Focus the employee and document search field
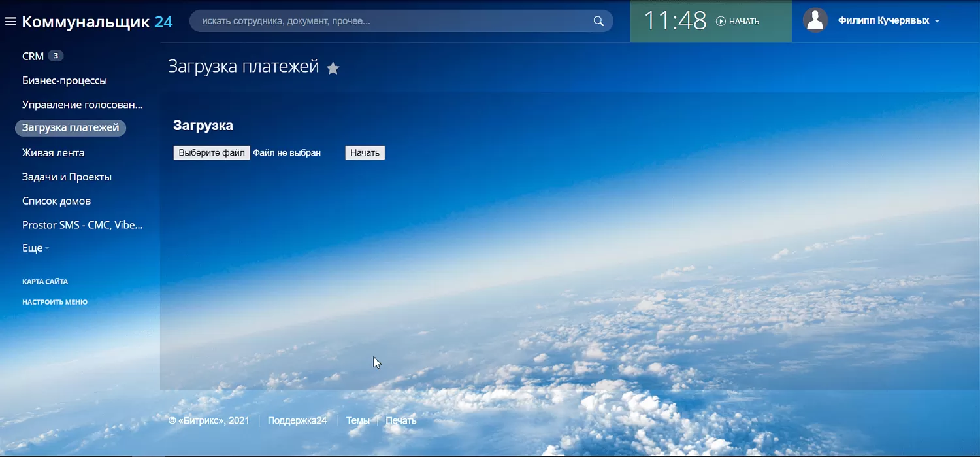This screenshot has height=457, width=980. coord(392,22)
